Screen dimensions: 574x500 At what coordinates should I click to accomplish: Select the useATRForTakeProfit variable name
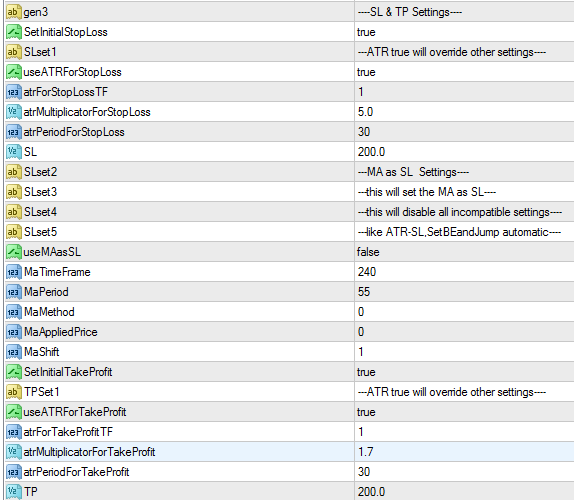click(x=75, y=412)
